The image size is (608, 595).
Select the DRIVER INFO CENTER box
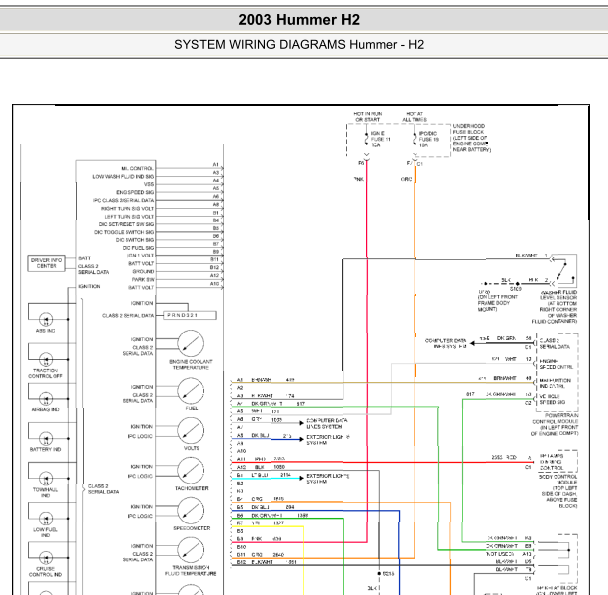click(x=47, y=263)
